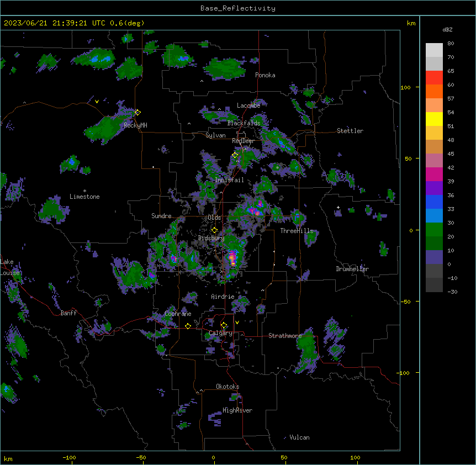Click the Innisfail label
Viewport: 476px width, 465px height.
point(229,180)
